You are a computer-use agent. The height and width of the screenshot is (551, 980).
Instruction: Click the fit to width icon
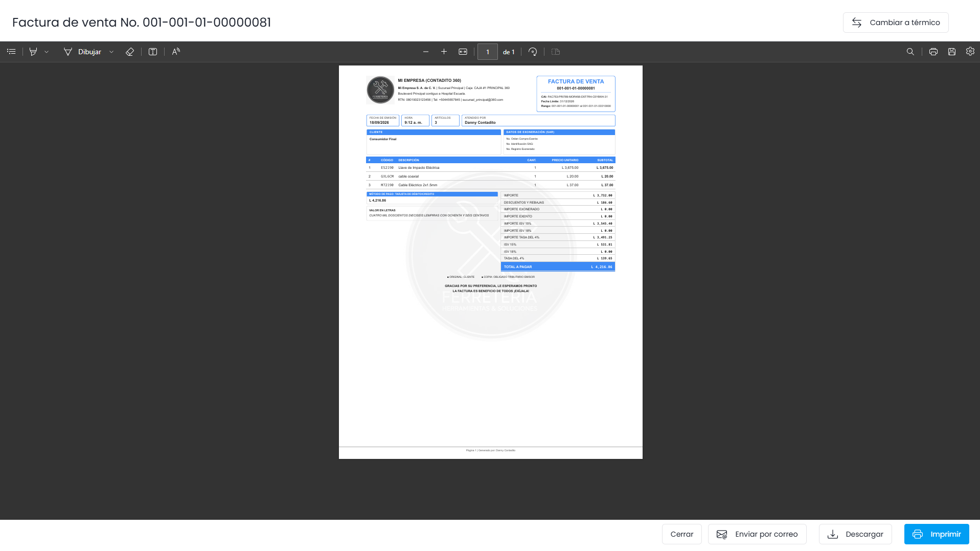click(x=463, y=52)
